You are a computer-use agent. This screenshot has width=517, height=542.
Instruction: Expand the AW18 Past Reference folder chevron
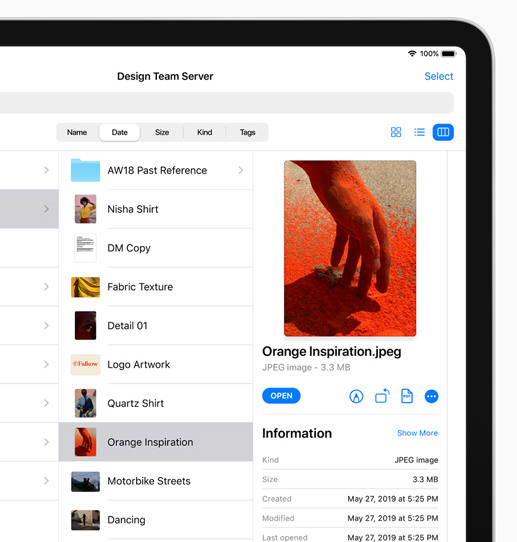click(241, 170)
